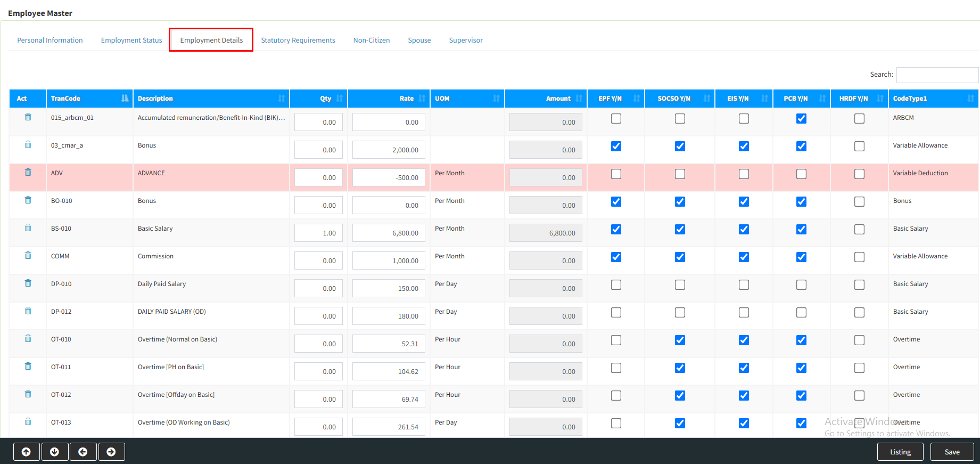This screenshot has height=464, width=980.
Task: Click the Search input field
Action: [937, 75]
